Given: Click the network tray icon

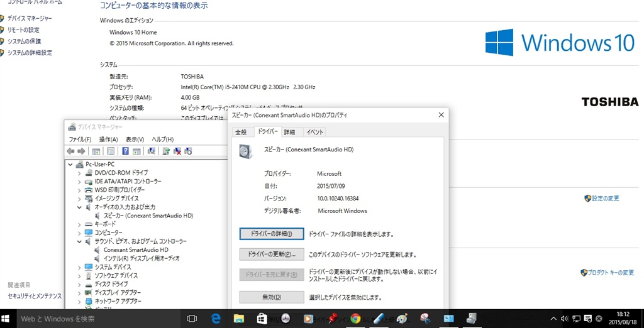Looking at the screenshot, I should [x=576, y=319].
